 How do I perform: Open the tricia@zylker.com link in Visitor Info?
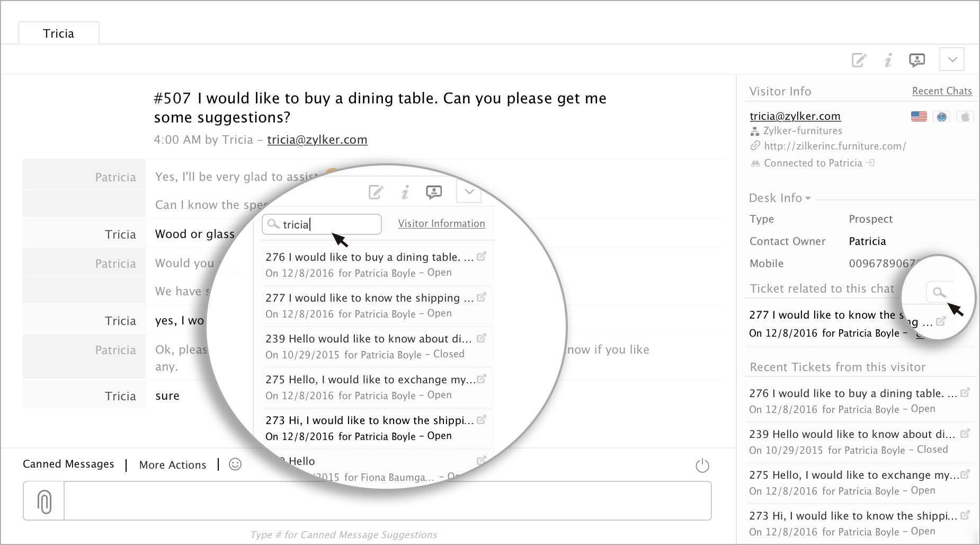point(795,116)
